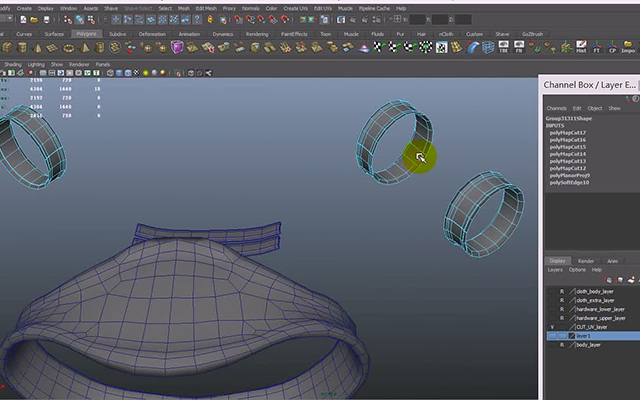Select polySoftEdge10 input node

(x=569, y=182)
